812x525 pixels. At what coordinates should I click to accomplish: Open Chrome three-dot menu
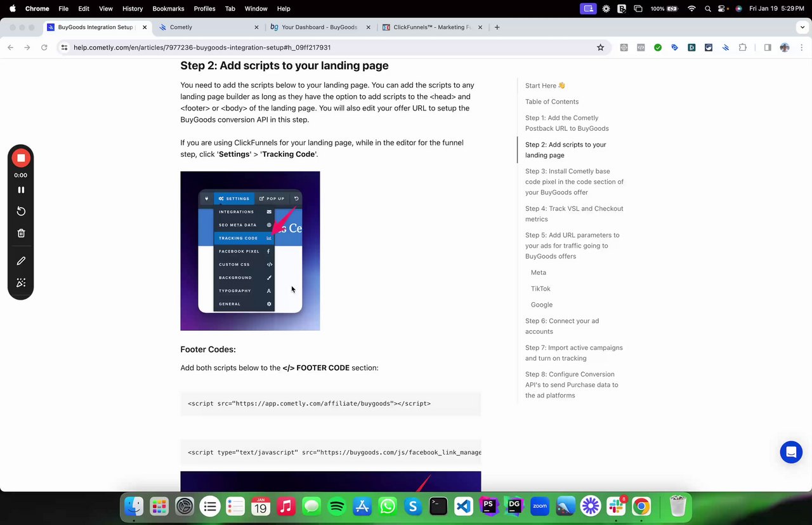pos(802,48)
